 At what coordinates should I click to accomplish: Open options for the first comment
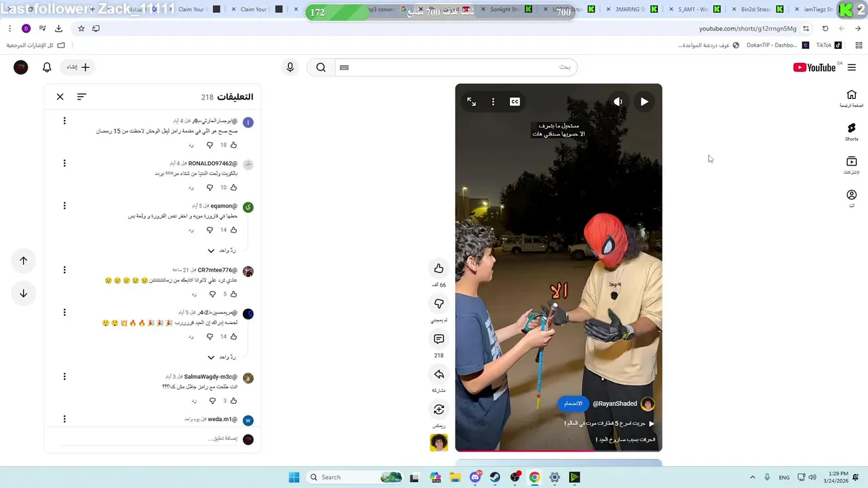64,121
